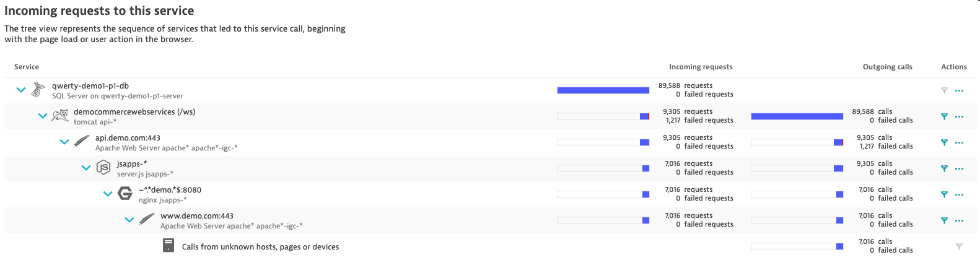Click the nginx icon for ~^*demo.*$:8080

pos(125,194)
